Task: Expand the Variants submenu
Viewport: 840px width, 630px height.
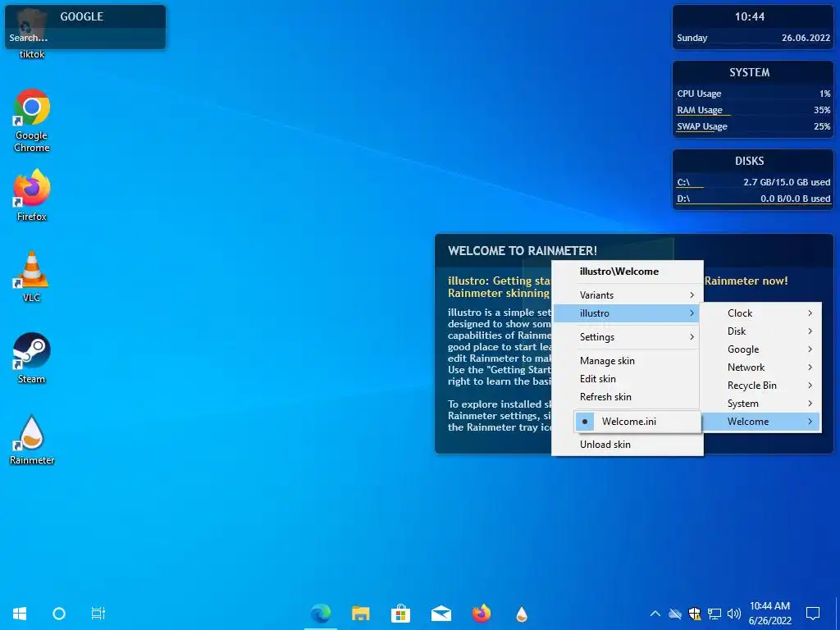Action: (628, 295)
